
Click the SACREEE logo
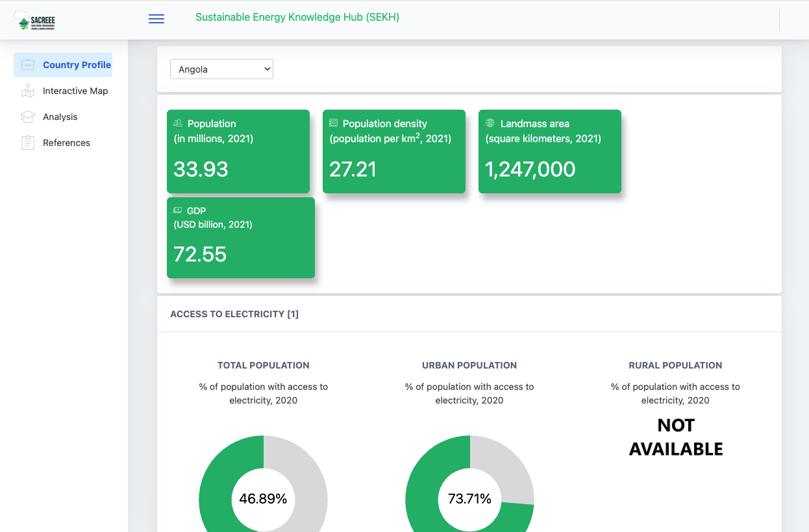click(36, 19)
